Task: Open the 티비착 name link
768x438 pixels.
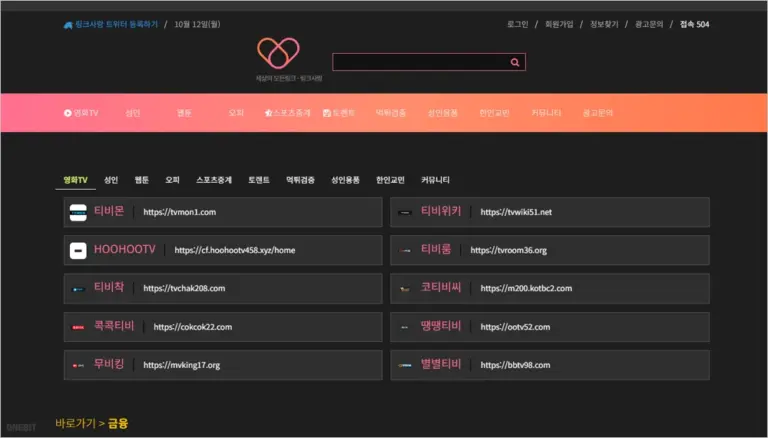Action: pos(109,287)
